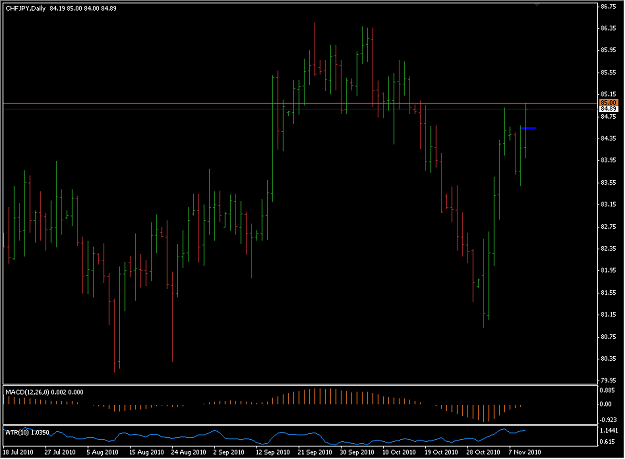
Task: Click the CHFJPY,Daily chart title text
Action: pyautogui.click(x=26, y=8)
